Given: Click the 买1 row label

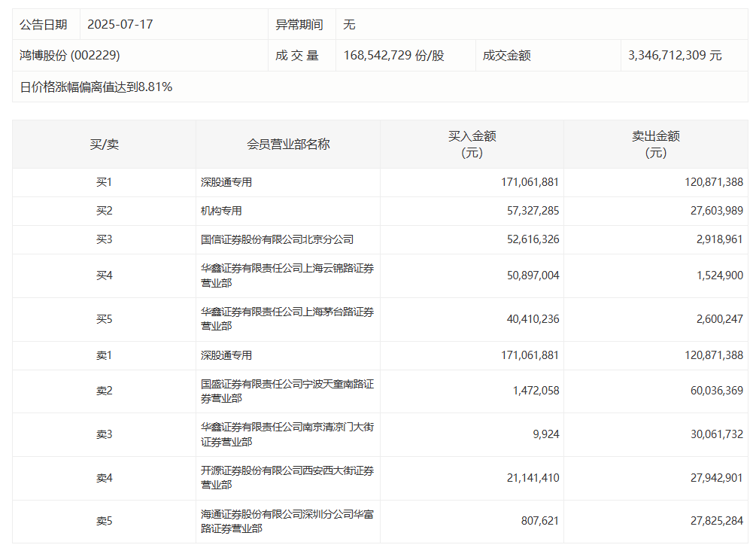Looking at the screenshot, I should (x=104, y=182).
